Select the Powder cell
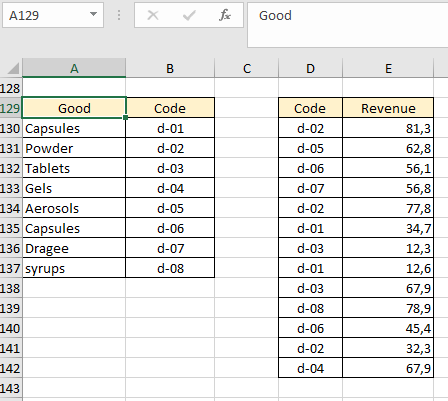The height and width of the screenshot is (401, 448). (x=74, y=148)
